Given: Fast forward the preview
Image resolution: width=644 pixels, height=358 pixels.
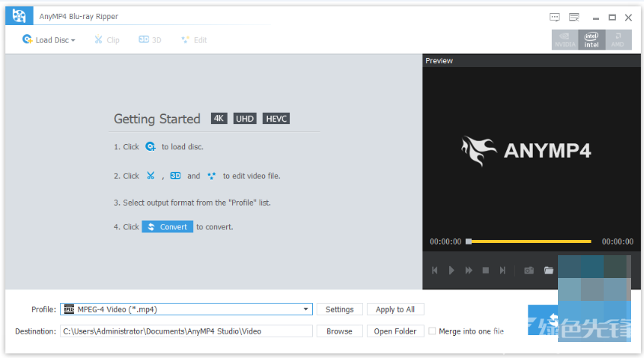Looking at the screenshot, I should (x=469, y=270).
